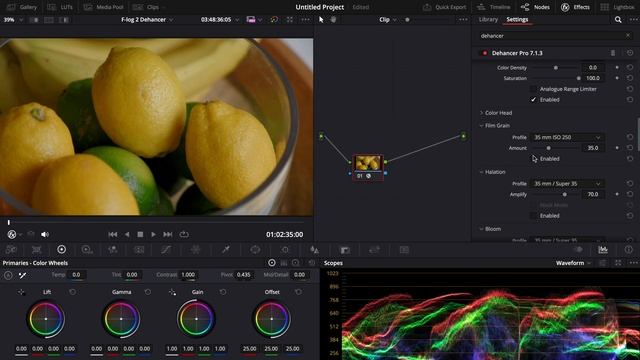Image resolution: width=640 pixels, height=360 pixels.
Task: Play the clip in reverse
Action: tap(127, 234)
